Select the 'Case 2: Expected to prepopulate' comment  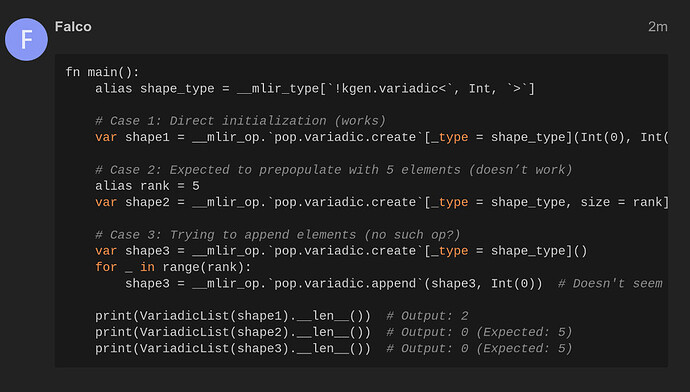[x=334, y=170]
